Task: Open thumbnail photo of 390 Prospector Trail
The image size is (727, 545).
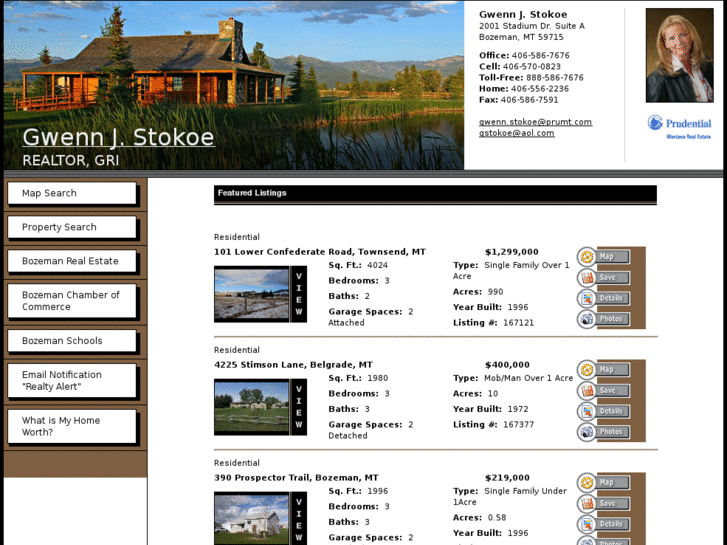Action: point(251,519)
